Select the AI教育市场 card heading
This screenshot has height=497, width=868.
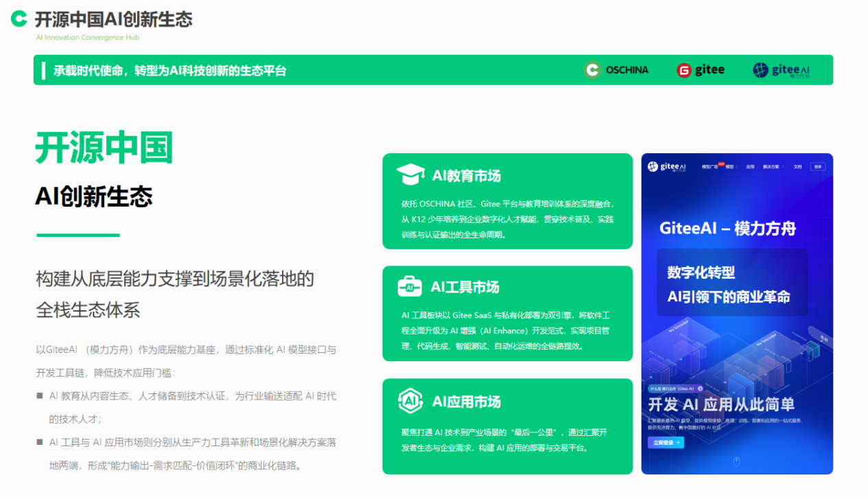click(x=467, y=176)
